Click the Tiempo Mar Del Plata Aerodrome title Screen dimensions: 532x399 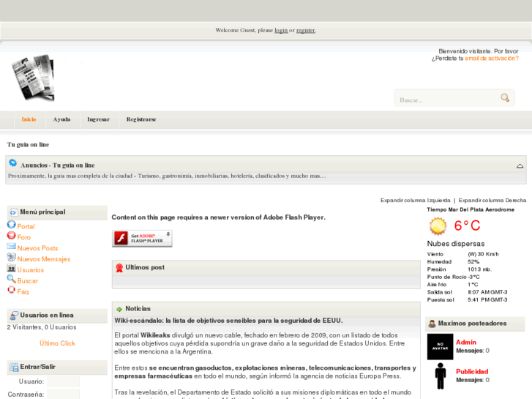[471, 209]
